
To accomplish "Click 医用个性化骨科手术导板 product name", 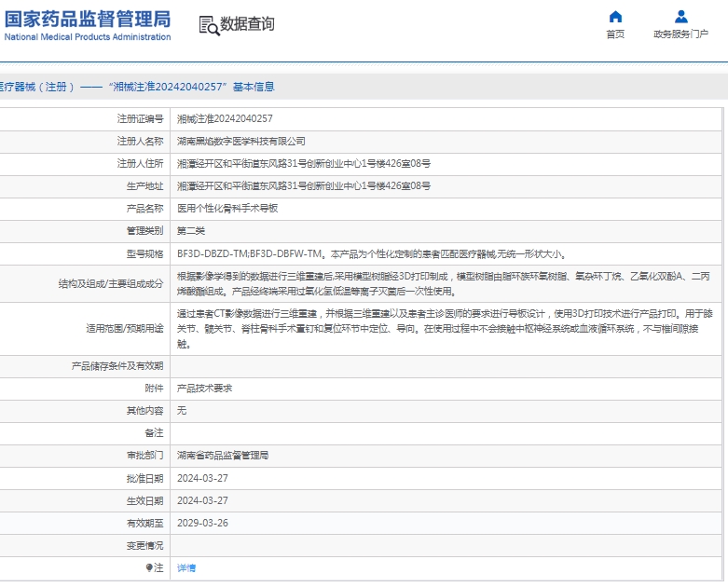I will point(227,209).
